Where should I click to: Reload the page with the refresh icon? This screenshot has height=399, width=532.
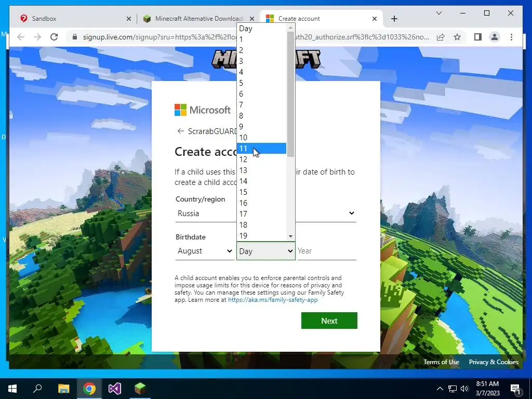click(x=54, y=37)
